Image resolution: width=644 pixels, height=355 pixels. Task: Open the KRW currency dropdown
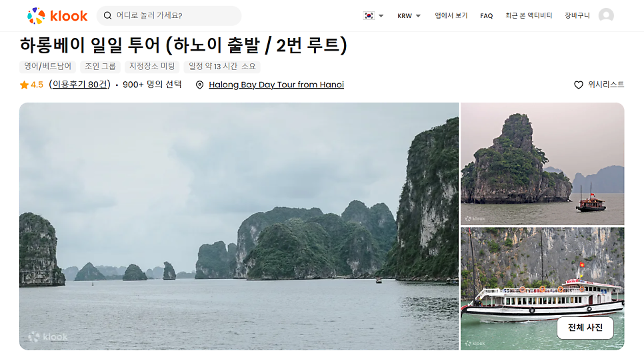(x=409, y=15)
